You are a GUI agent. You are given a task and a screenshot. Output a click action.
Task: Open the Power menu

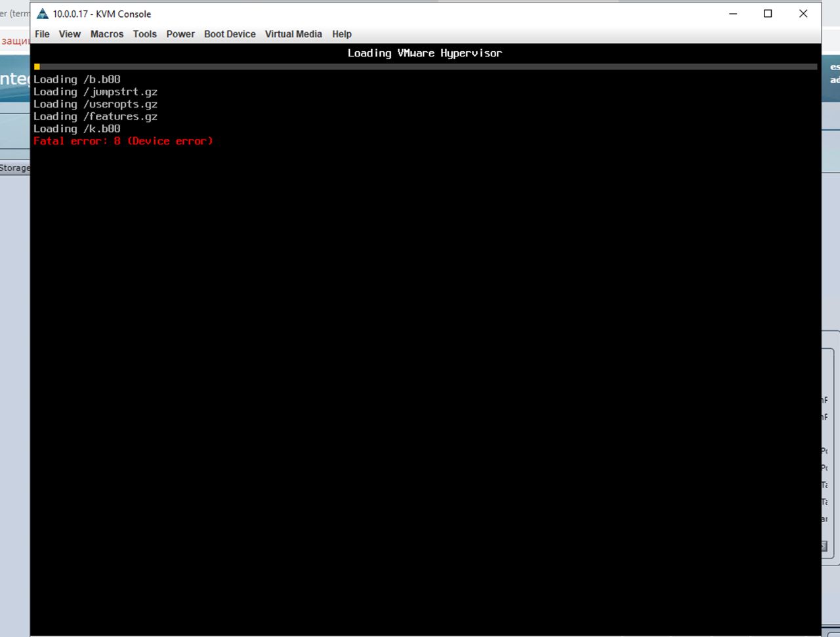[x=180, y=34]
